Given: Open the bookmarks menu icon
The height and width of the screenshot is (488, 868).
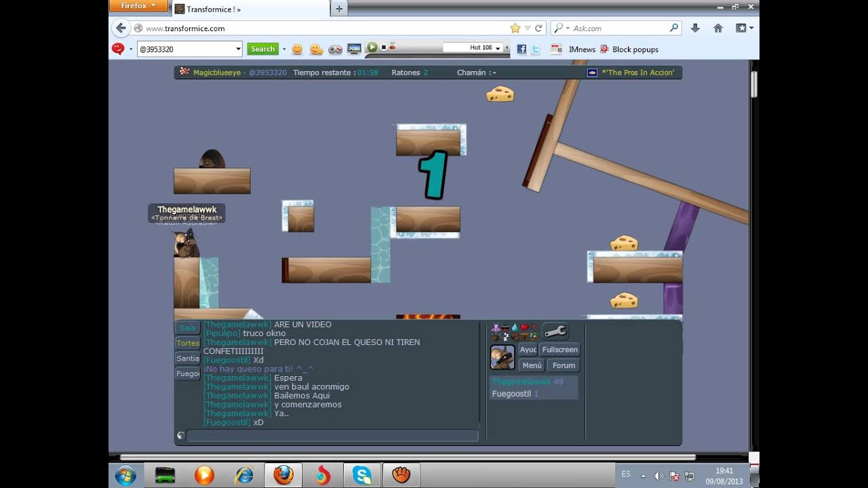Looking at the screenshot, I should pos(744,28).
